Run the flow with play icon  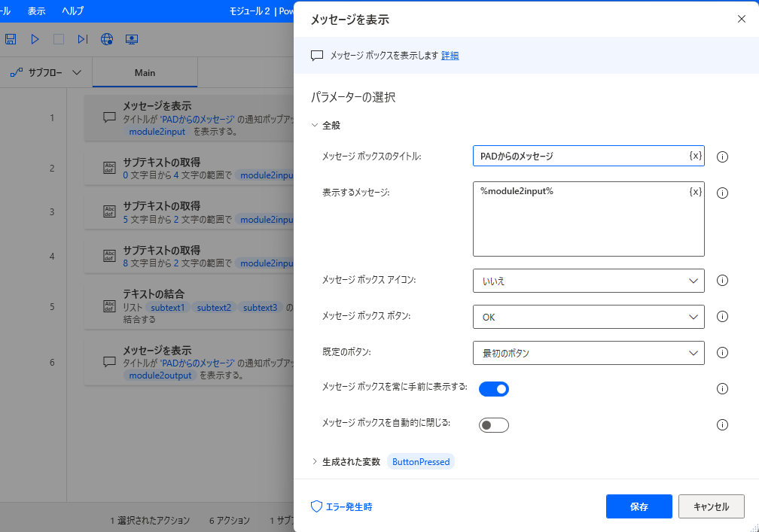35,39
